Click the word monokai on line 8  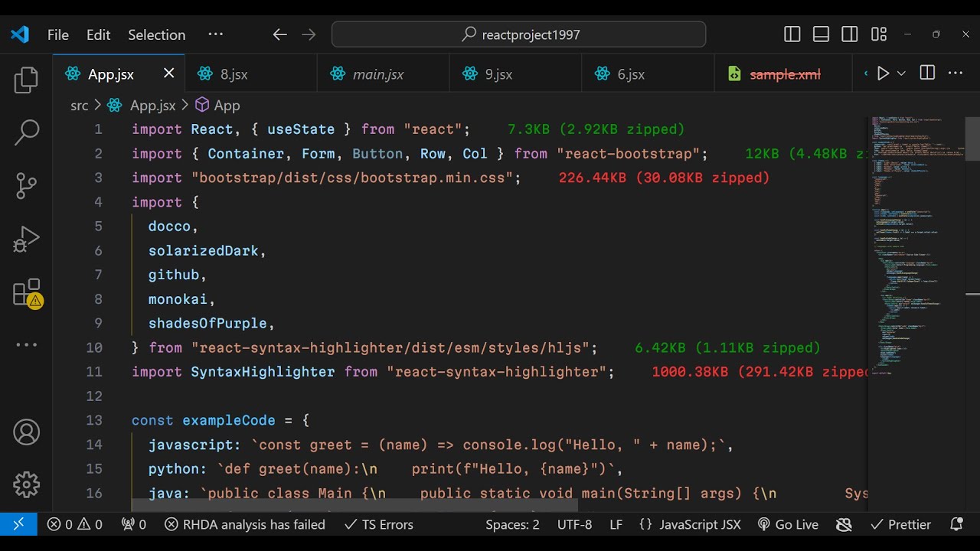pos(178,298)
